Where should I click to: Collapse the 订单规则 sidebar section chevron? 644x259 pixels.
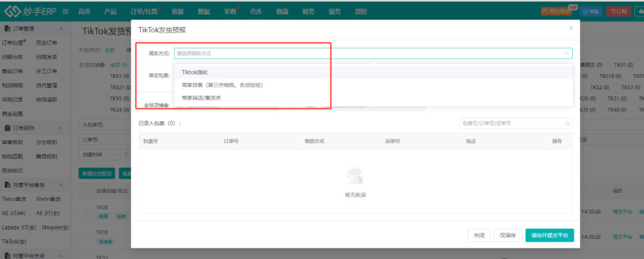[x=61, y=128]
